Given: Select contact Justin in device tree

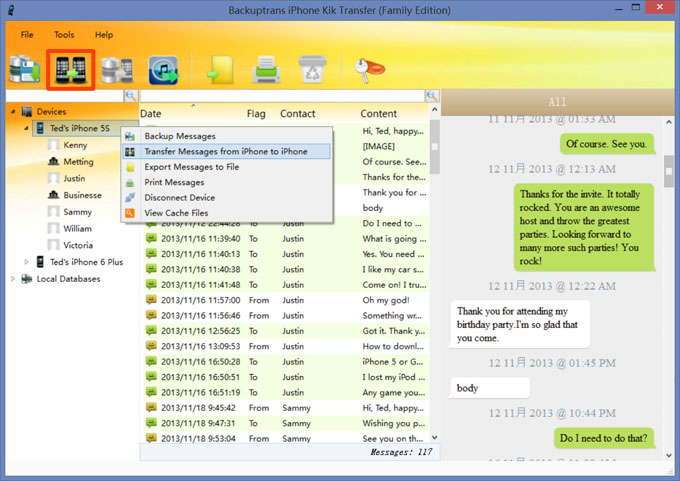Looking at the screenshot, I should [74, 178].
